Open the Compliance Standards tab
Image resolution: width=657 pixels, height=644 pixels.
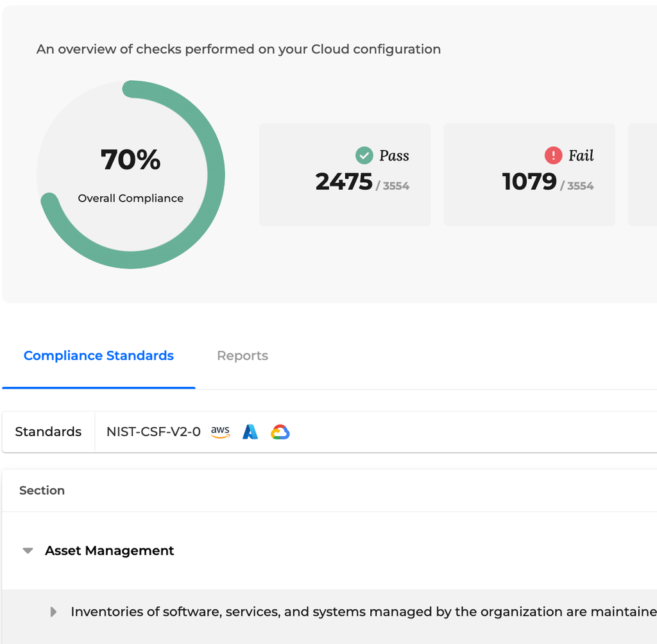pos(98,355)
